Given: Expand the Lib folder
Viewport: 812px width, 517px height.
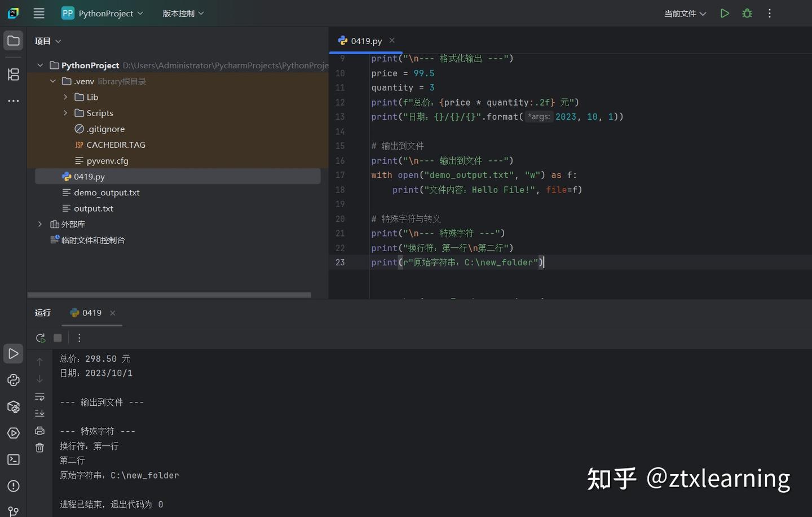Looking at the screenshot, I should click(x=65, y=97).
